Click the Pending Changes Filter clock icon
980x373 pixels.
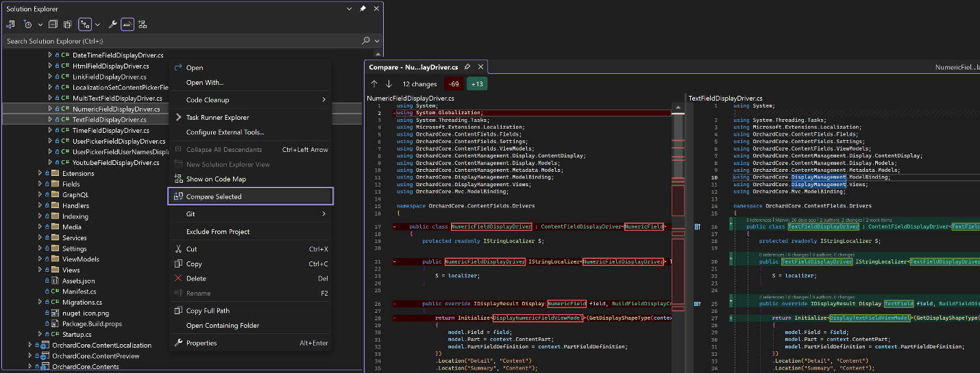click(27, 25)
